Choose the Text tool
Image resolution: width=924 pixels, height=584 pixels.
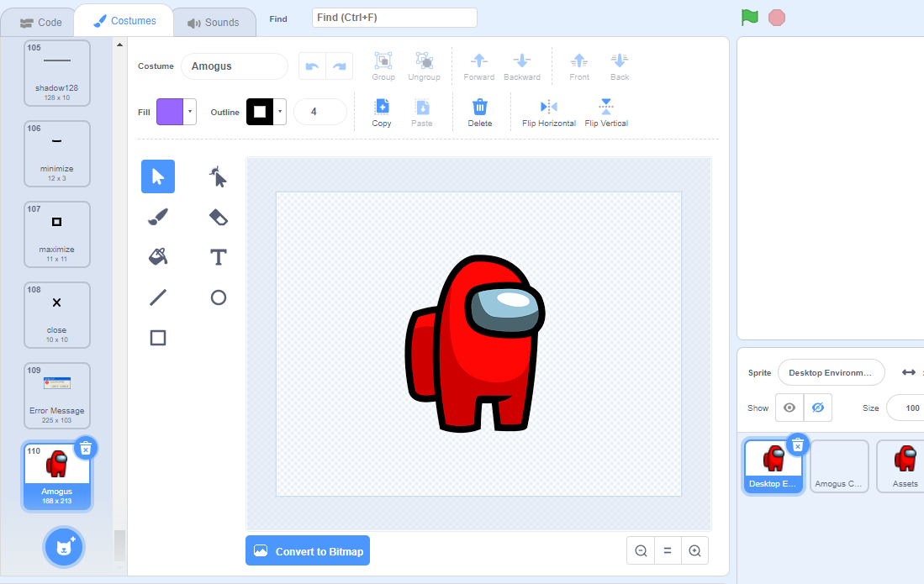[x=218, y=256]
